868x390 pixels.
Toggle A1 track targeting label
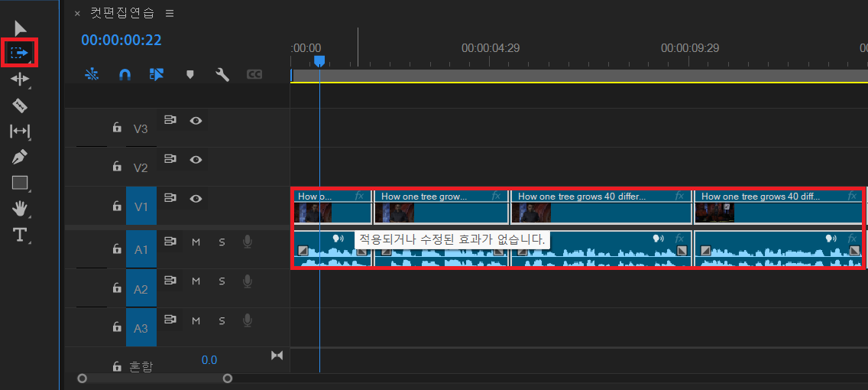coord(141,250)
